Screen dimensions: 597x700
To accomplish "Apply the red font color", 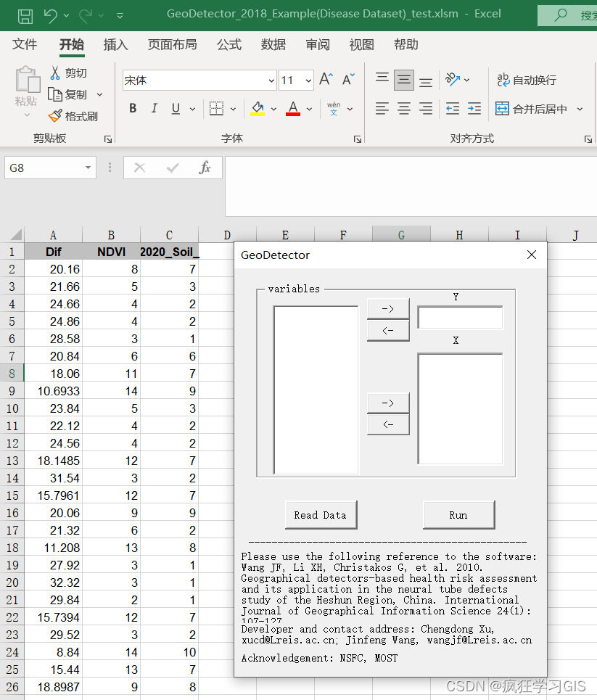I will point(293,109).
